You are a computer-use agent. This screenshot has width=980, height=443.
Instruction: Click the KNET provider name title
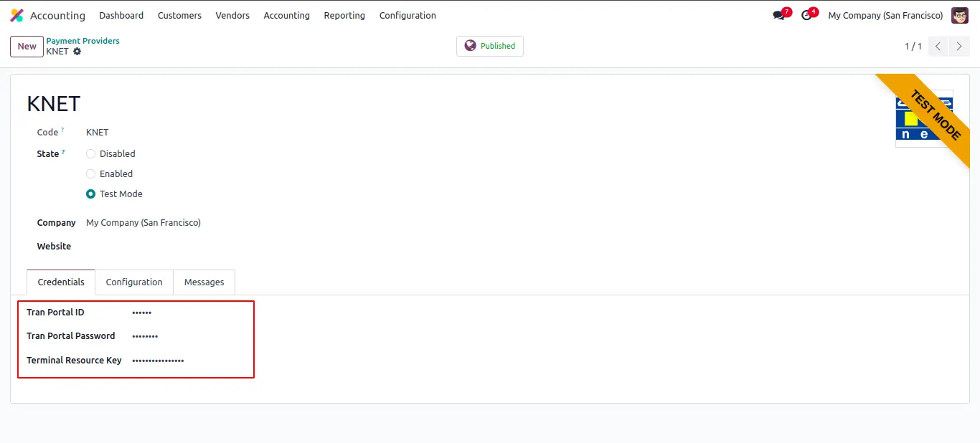tap(54, 104)
